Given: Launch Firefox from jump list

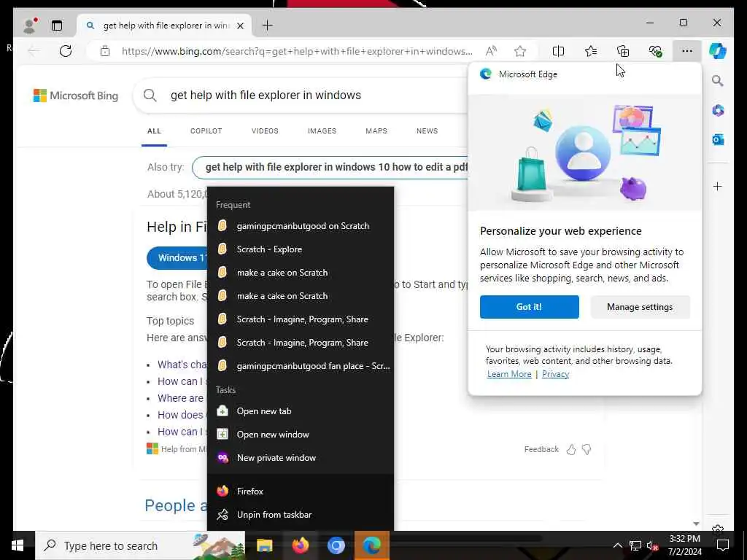Looking at the screenshot, I should (x=301, y=491).
